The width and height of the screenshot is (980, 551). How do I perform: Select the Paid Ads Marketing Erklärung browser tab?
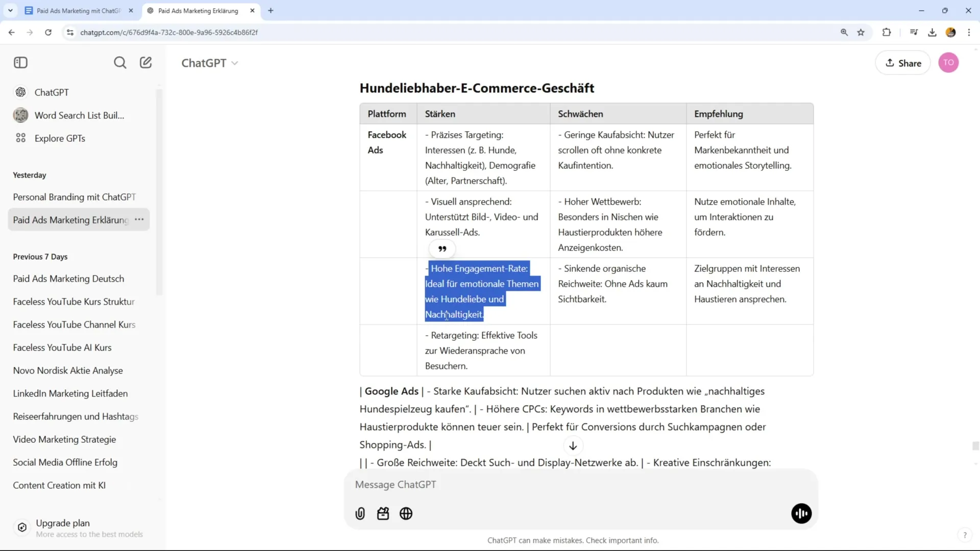pyautogui.click(x=199, y=11)
